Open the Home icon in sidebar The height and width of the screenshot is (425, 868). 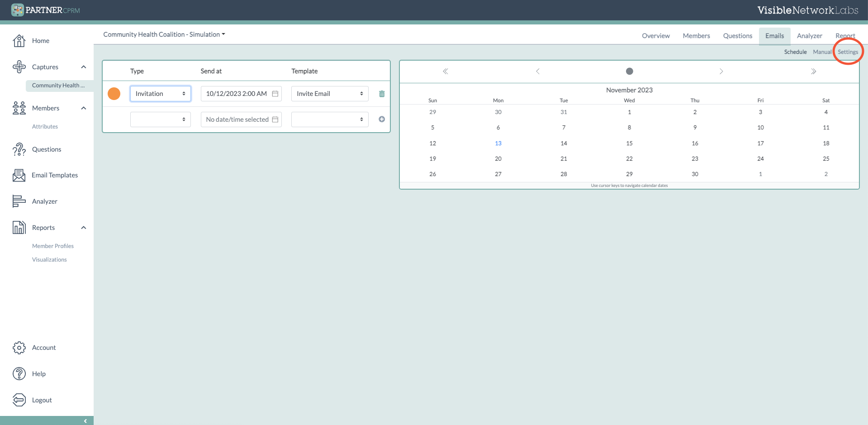(19, 40)
